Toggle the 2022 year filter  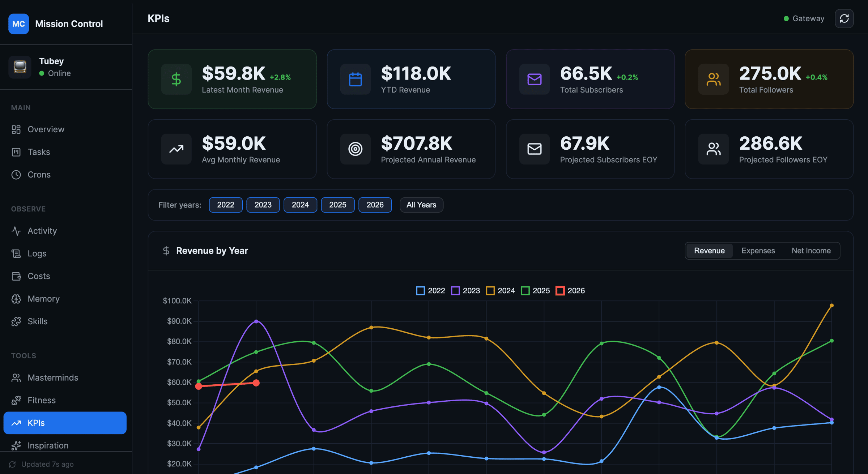click(225, 205)
